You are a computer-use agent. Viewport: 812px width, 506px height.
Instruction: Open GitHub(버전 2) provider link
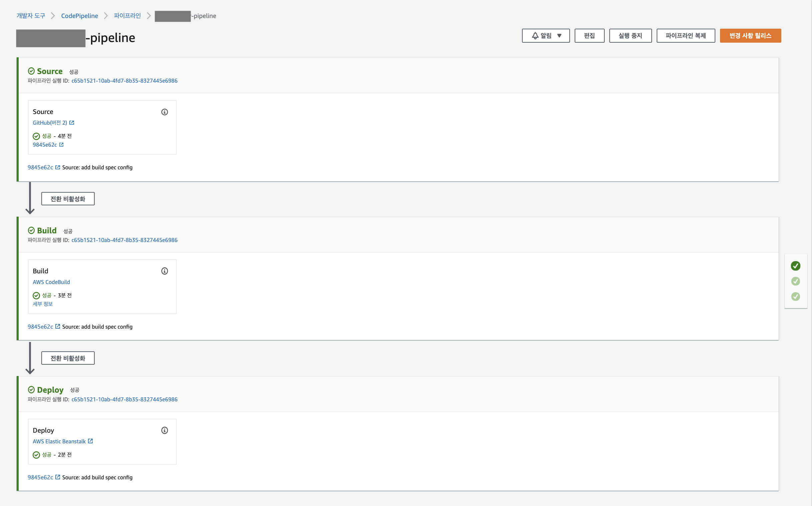pyautogui.click(x=50, y=123)
